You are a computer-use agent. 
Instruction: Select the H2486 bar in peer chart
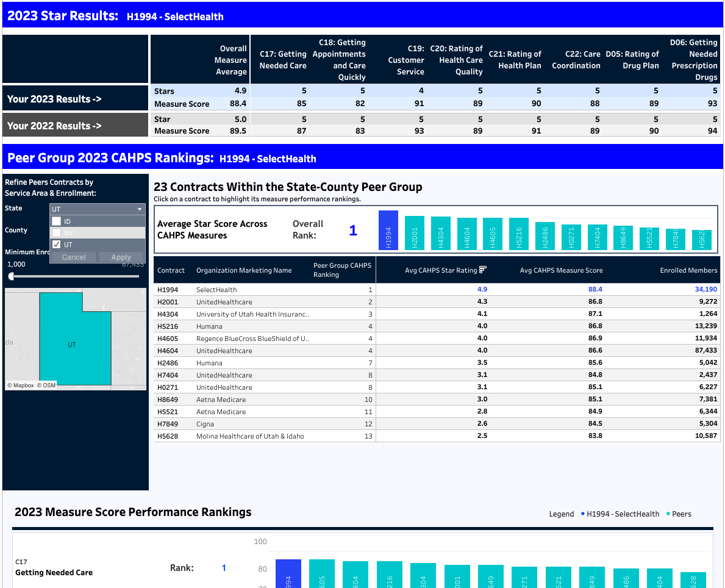click(545, 236)
